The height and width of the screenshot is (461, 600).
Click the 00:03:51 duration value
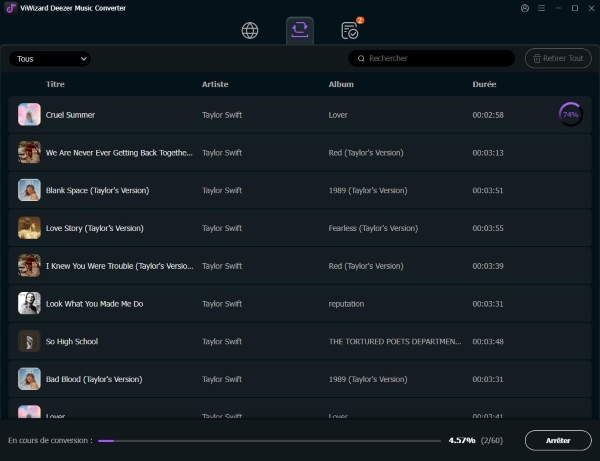point(488,191)
